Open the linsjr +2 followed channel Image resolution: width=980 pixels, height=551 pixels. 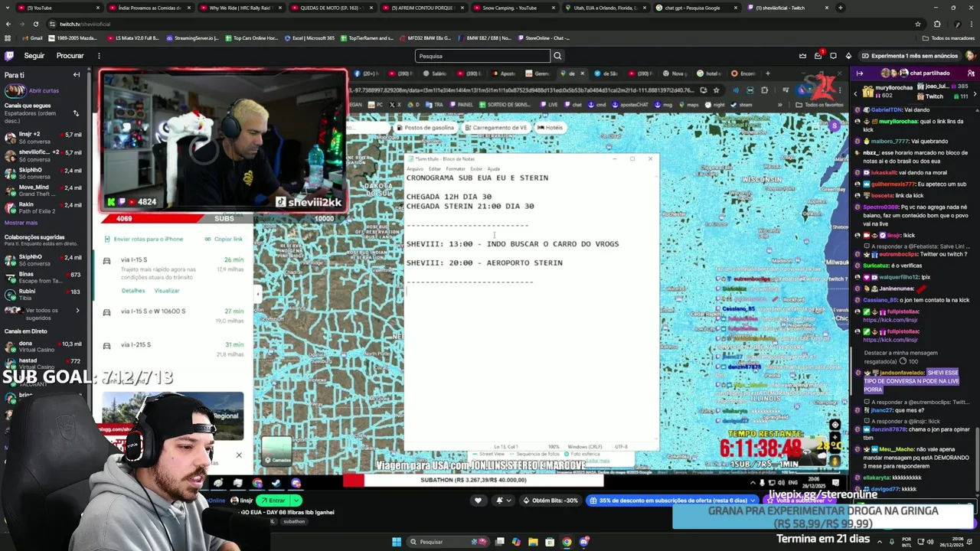pyautogui.click(x=44, y=138)
